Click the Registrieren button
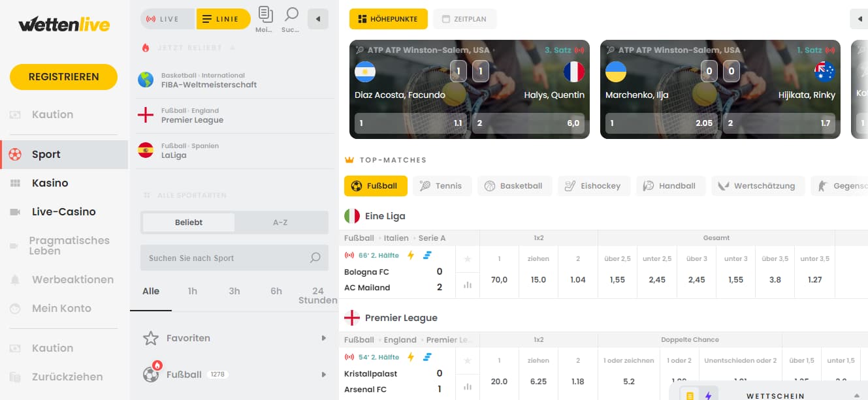The width and height of the screenshot is (868, 400). [63, 77]
